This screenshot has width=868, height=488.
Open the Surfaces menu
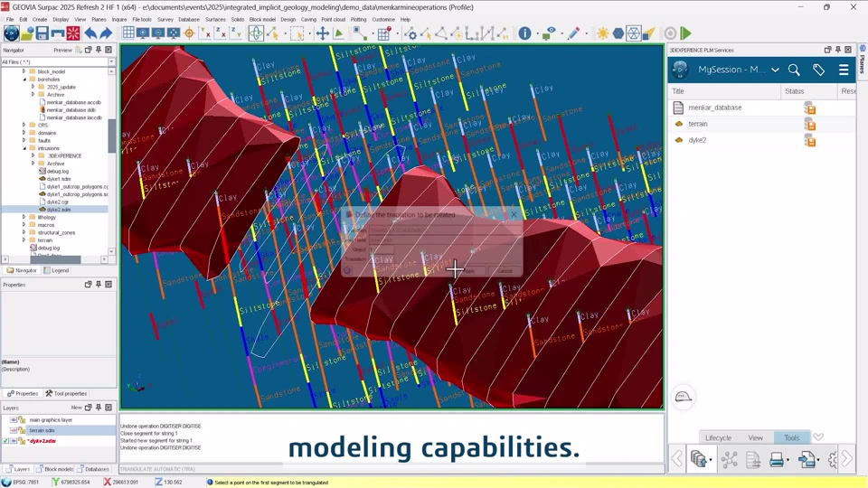point(215,19)
